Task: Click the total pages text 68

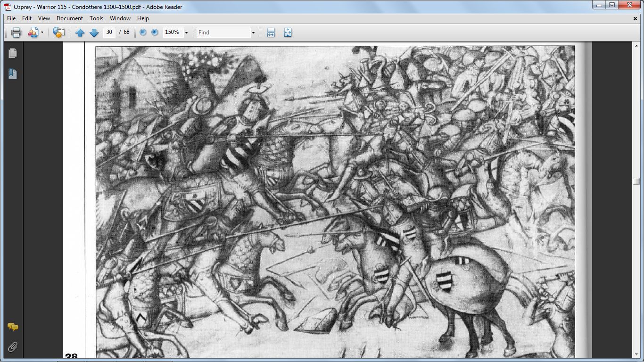Action: [126, 32]
